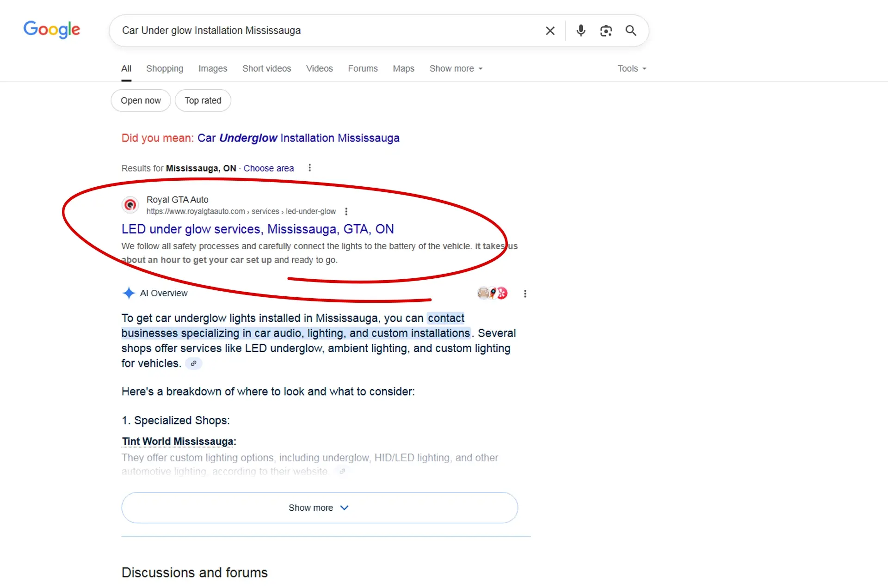This screenshot has width=888, height=588.
Task: Start voice search with the microphone icon
Action: point(581,31)
